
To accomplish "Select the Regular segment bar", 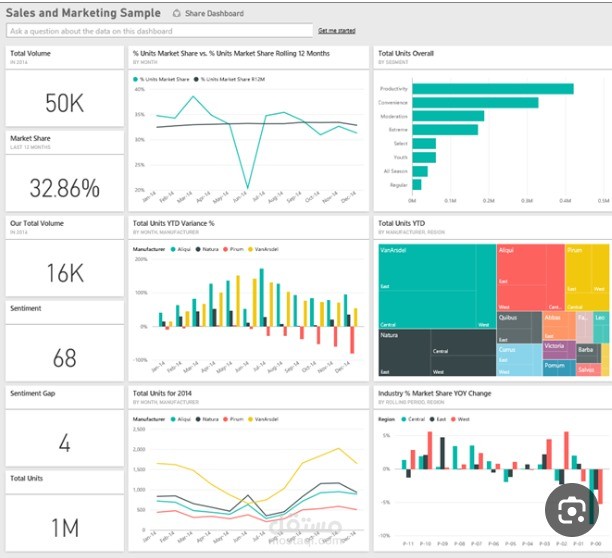I will tap(417, 185).
